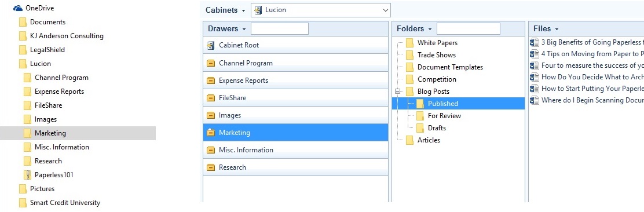Image resolution: width=644 pixels, height=212 pixels.
Task: Click Channel Program folder icon in OneDrive tree
Action: coord(28,78)
